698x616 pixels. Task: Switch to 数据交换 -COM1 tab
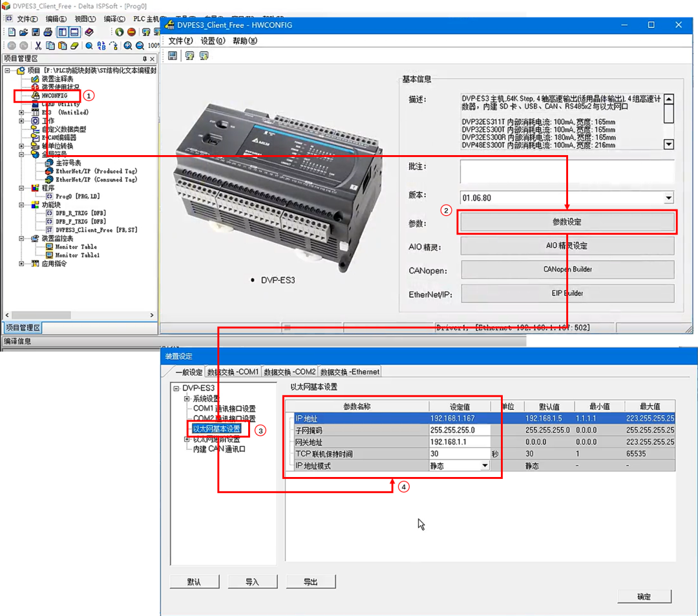click(233, 372)
